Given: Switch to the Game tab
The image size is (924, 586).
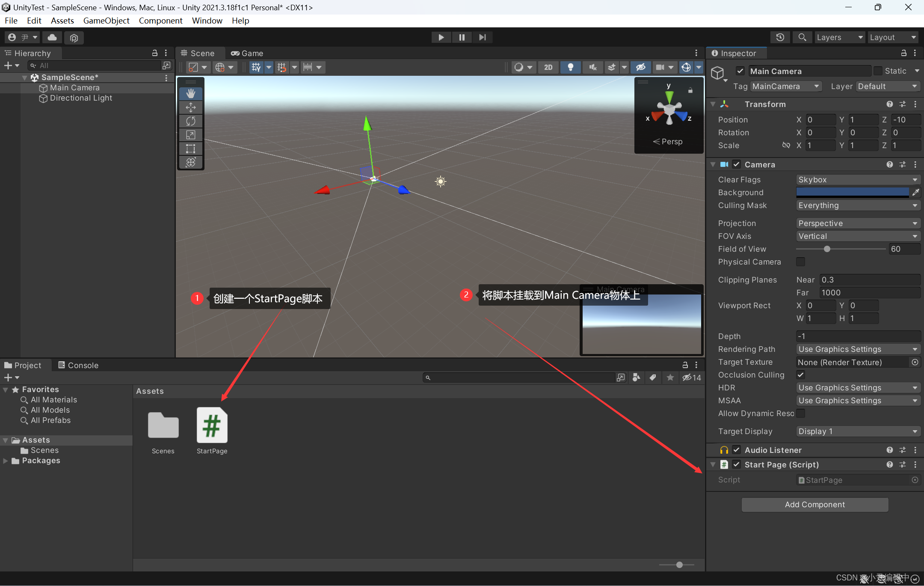Looking at the screenshot, I should point(247,53).
